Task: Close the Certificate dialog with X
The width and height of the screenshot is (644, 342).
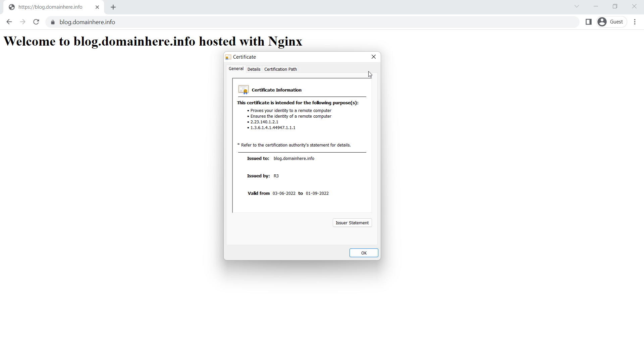Action: click(x=374, y=57)
